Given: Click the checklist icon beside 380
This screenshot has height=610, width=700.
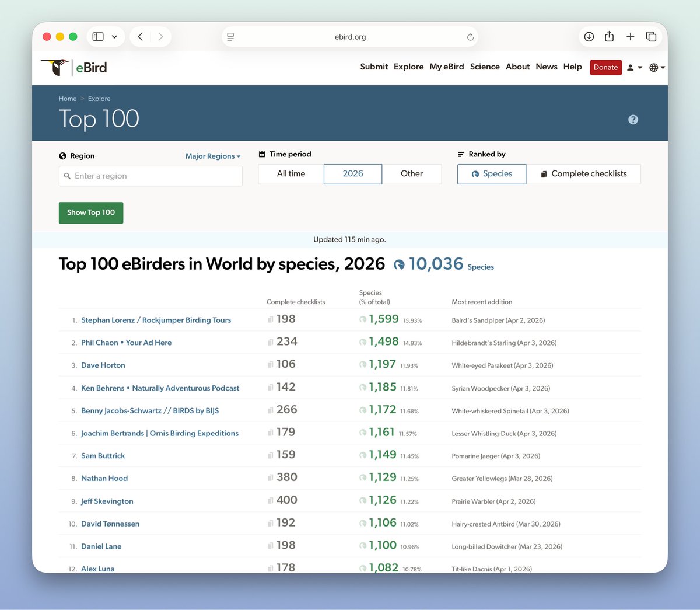Looking at the screenshot, I should click(270, 478).
